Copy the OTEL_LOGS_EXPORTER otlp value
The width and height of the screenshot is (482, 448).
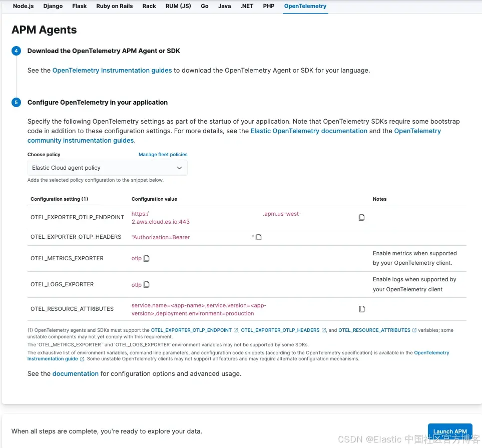[147, 284]
